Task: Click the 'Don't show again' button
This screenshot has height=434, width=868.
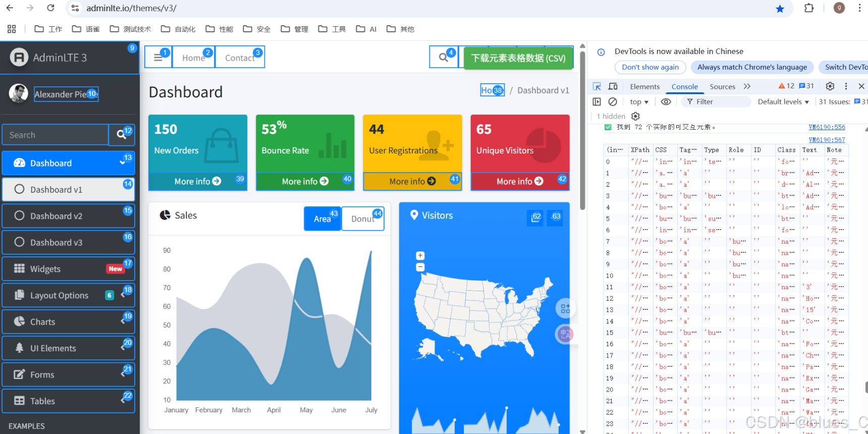Action: click(x=650, y=67)
